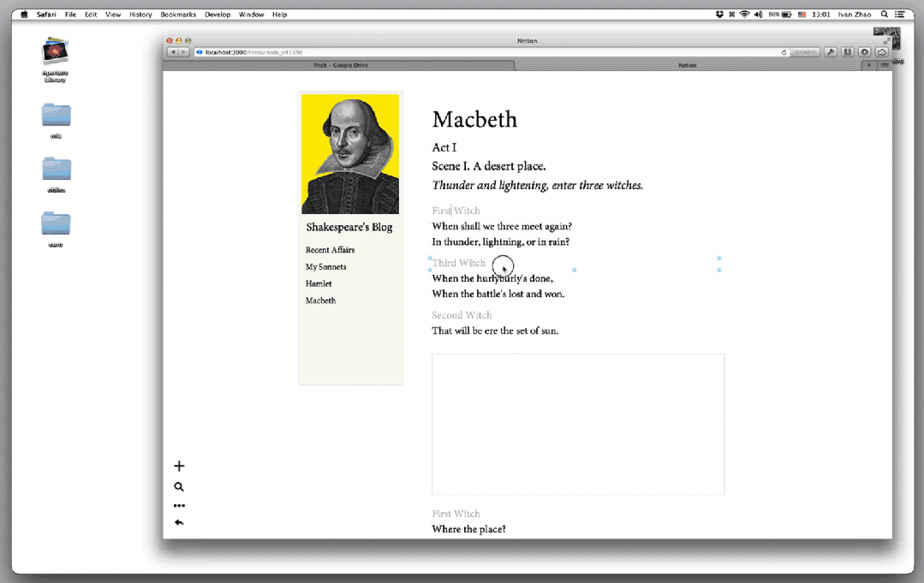The width and height of the screenshot is (924, 583).
Task: Click the ellipsis options icon in the sidebar
Action: tap(179, 505)
